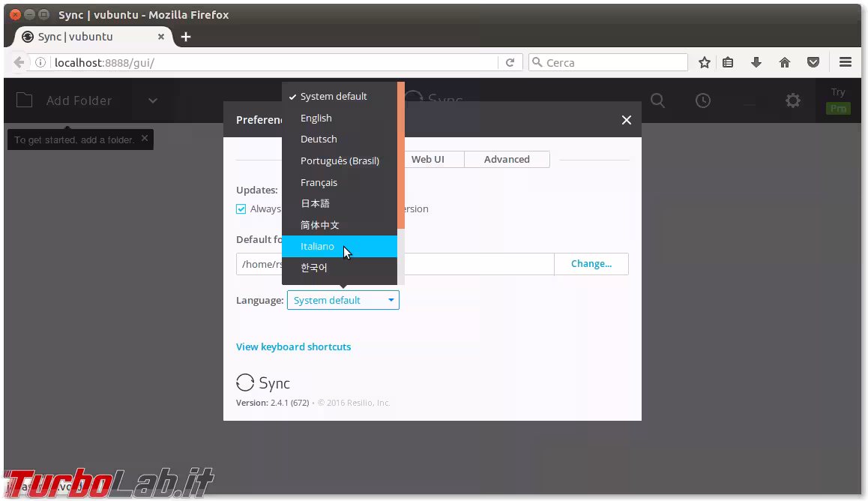Choose Deutsch in the language list

click(x=319, y=139)
